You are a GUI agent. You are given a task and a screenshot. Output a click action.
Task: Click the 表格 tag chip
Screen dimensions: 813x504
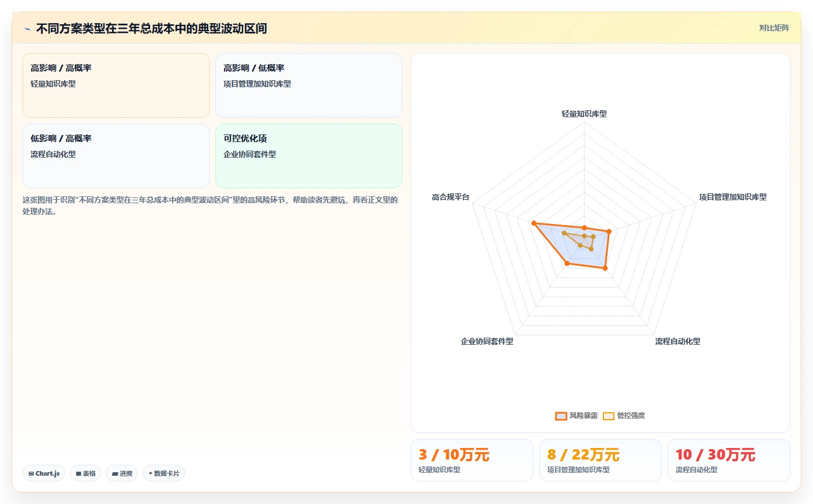(x=85, y=473)
